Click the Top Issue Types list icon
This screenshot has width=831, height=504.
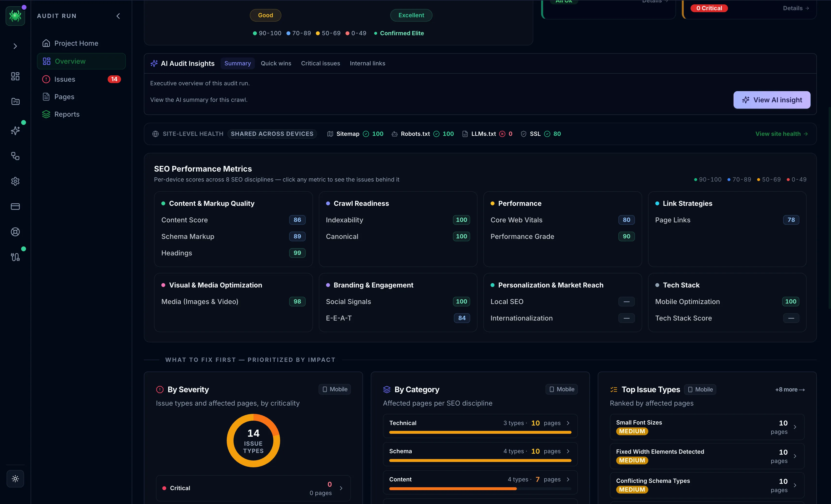614,390
